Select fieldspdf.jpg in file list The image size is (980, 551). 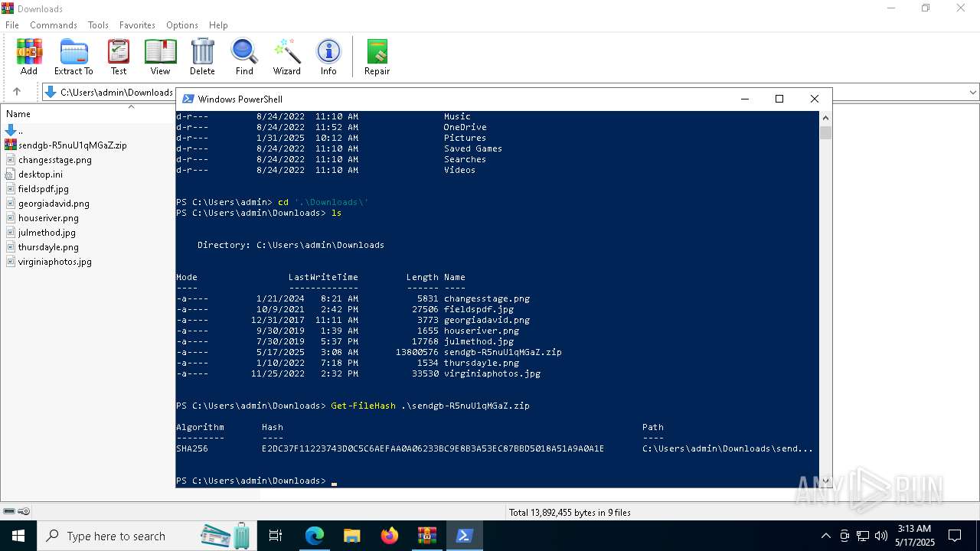click(x=43, y=189)
